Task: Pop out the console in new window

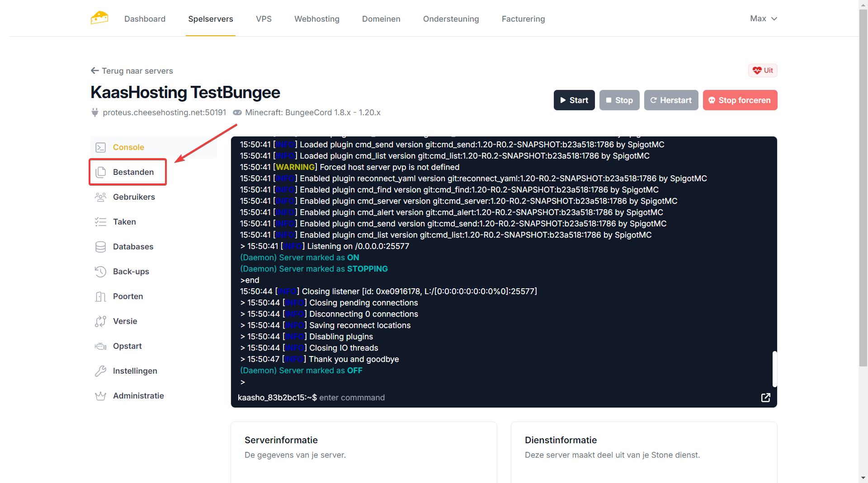Action: 765,398
